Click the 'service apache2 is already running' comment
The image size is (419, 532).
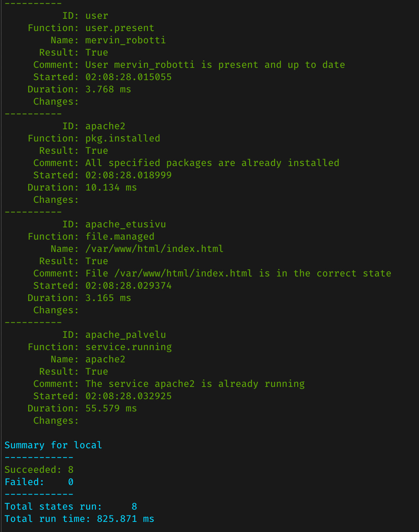pyautogui.click(x=195, y=384)
